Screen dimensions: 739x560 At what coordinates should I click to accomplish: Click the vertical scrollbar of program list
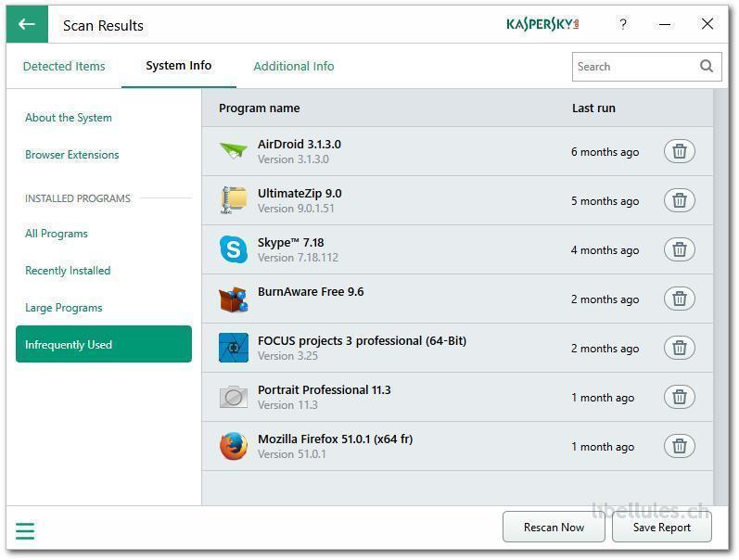pyautogui.click(x=720, y=297)
